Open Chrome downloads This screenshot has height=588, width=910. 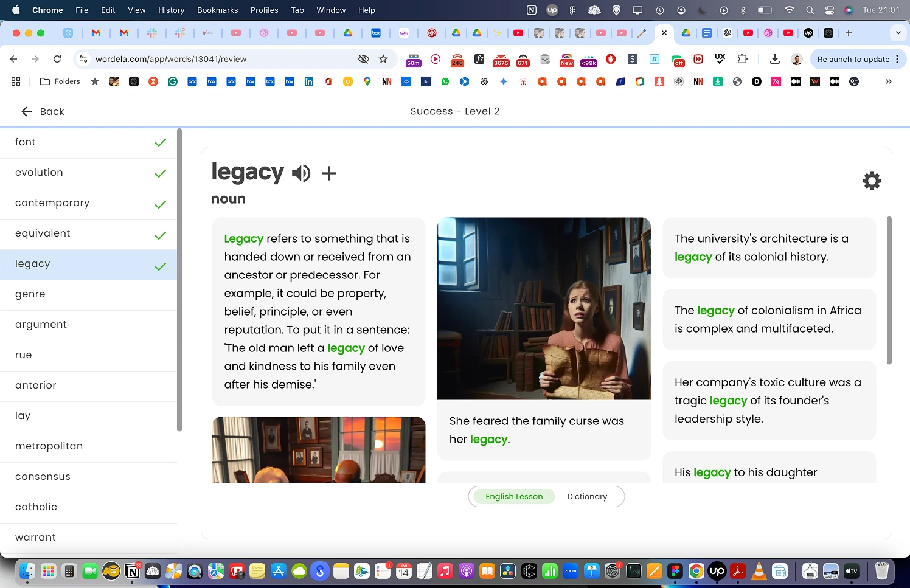pyautogui.click(x=775, y=59)
